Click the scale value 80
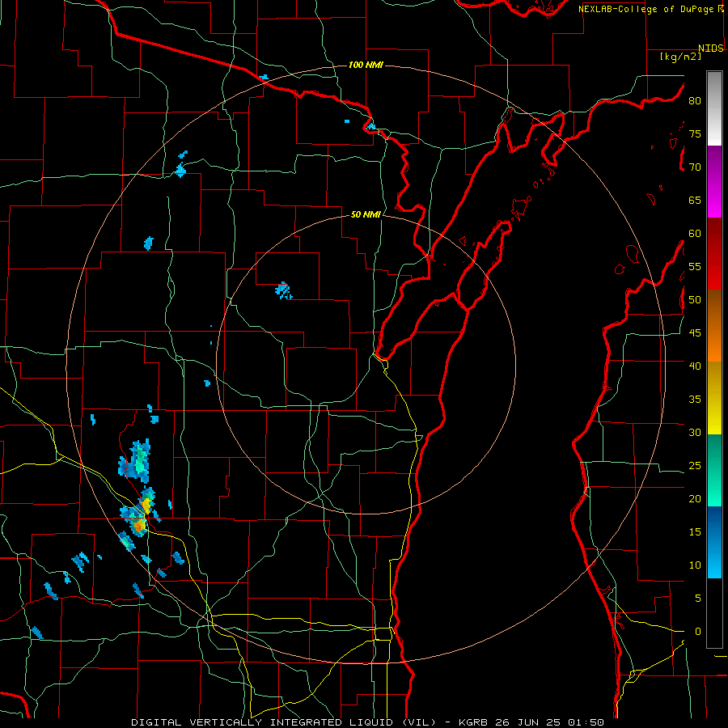728x728 pixels. [695, 101]
